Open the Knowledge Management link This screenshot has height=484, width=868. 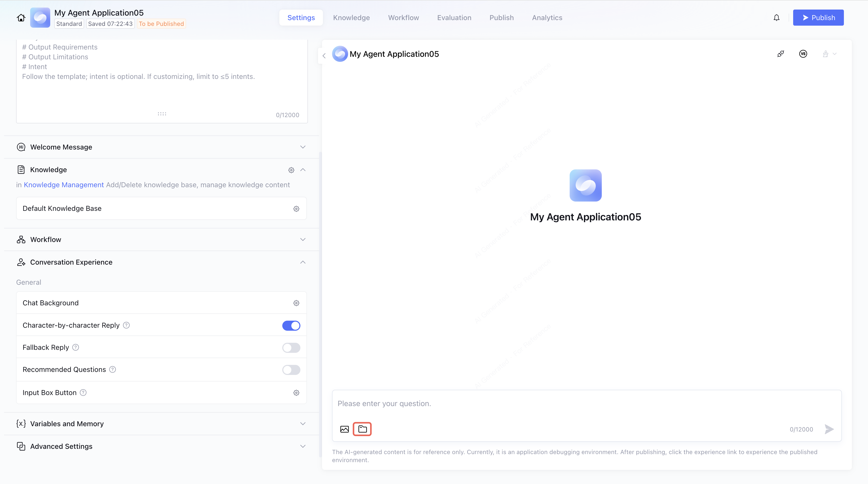click(x=64, y=185)
